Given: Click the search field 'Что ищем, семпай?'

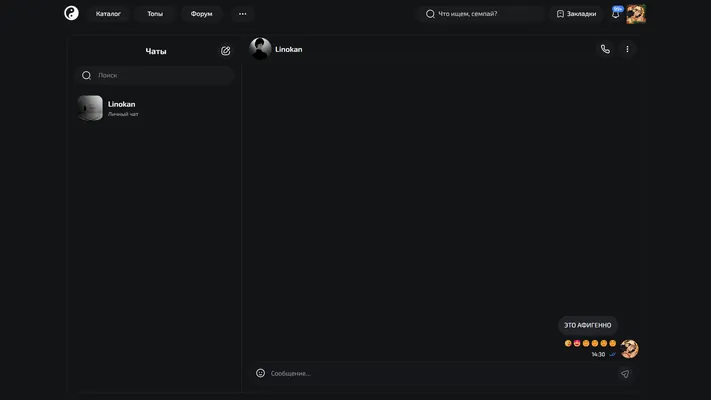Looking at the screenshot, I should [481, 14].
